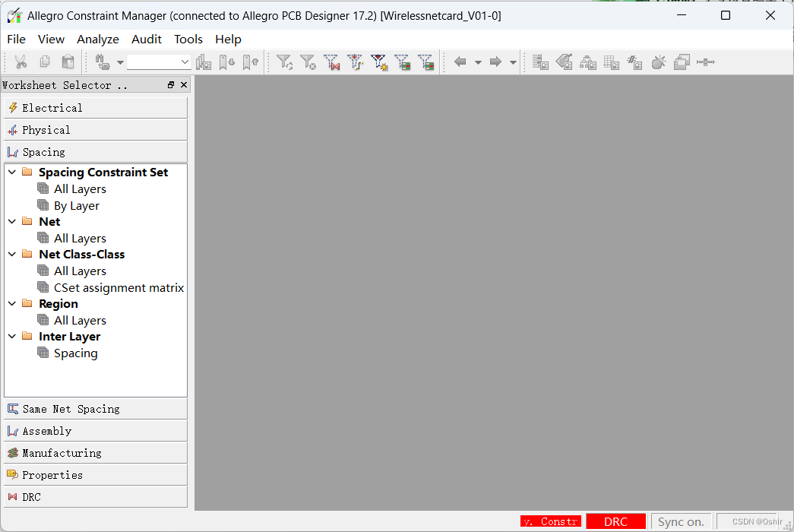Click the Copy toolbar icon
794x532 pixels.
tap(45, 62)
